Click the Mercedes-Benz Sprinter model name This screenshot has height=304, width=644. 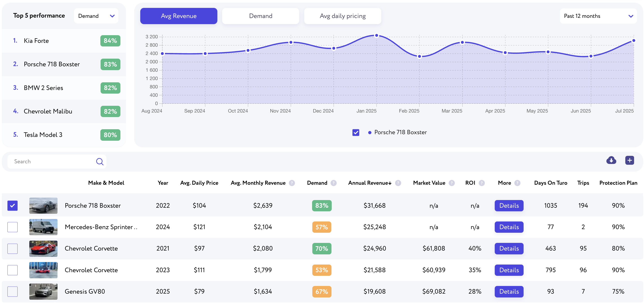pyautogui.click(x=101, y=227)
